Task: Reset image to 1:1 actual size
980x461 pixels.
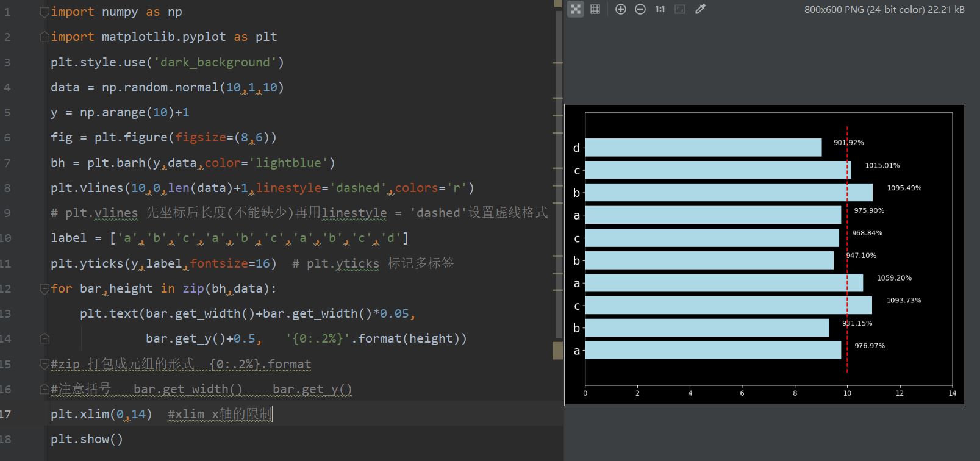Action: (660, 9)
